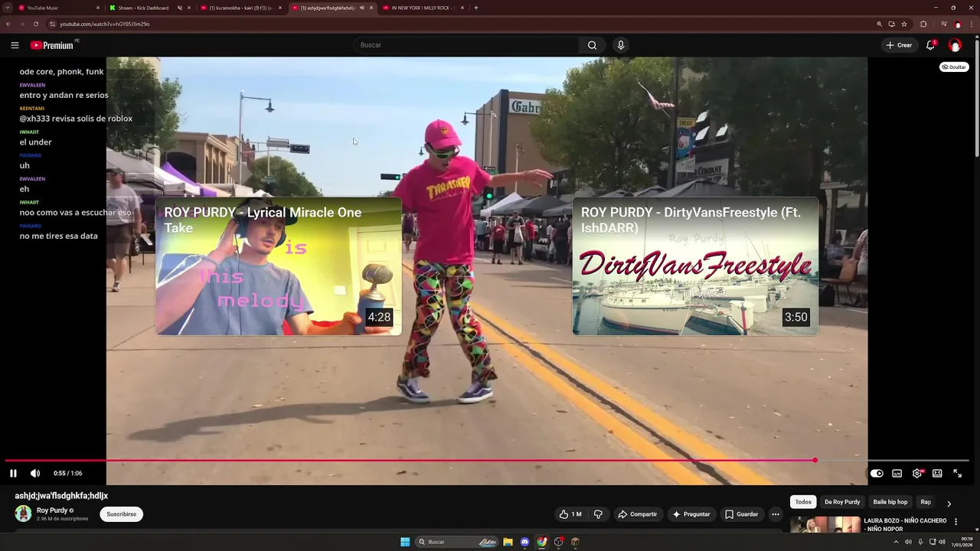Focus the YouTube Buscar search field
This screenshot has width=980, height=551.
tap(465, 45)
